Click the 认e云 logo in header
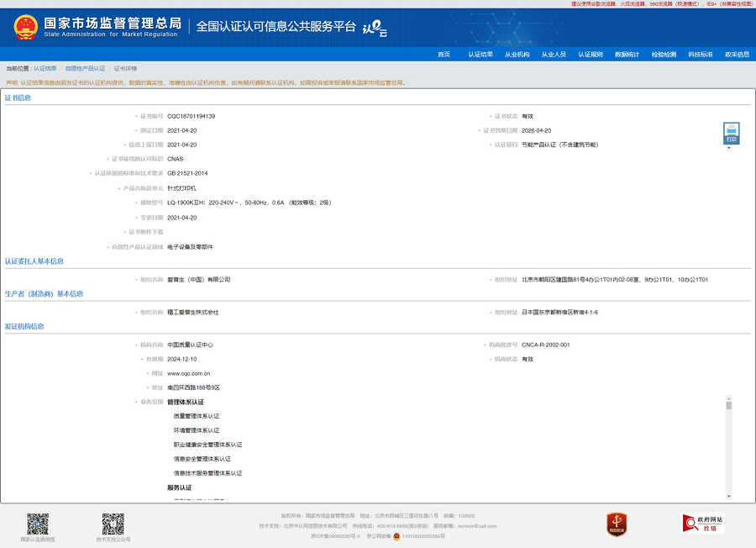The height and width of the screenshot is (548, 756). pos(375,28)
